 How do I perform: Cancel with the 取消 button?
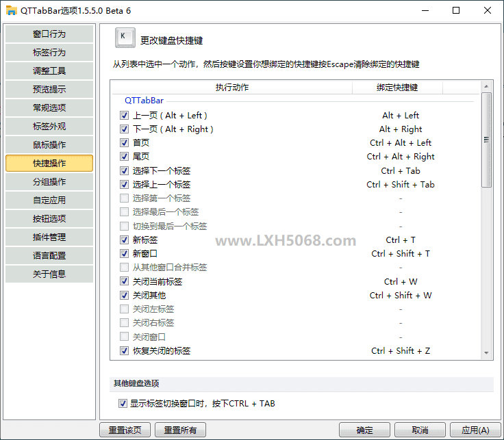click(420, 430)
